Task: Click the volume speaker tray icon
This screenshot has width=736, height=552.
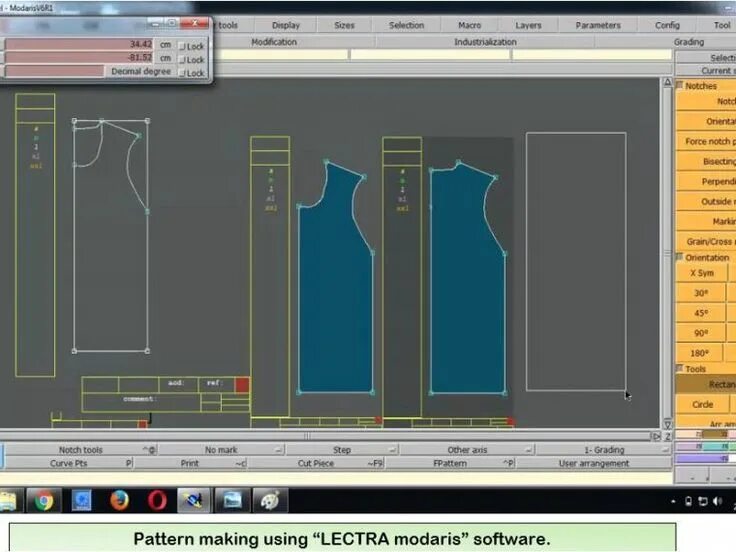Action: pos(717,501)
